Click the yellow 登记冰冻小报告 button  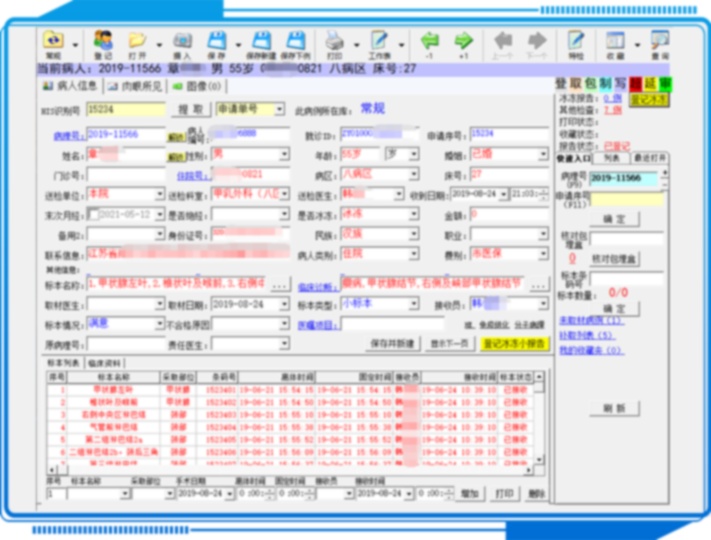tap(514, 343)
